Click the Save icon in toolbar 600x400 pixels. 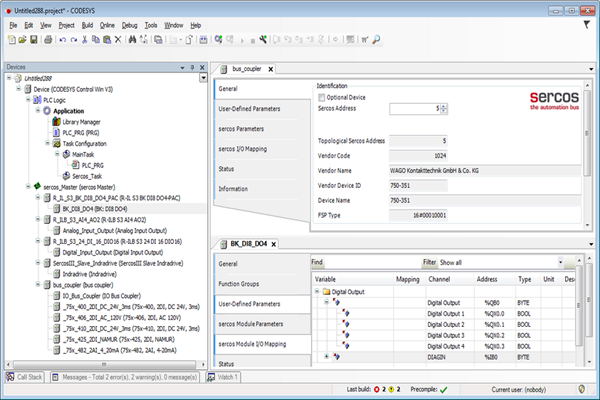point(34,39)
